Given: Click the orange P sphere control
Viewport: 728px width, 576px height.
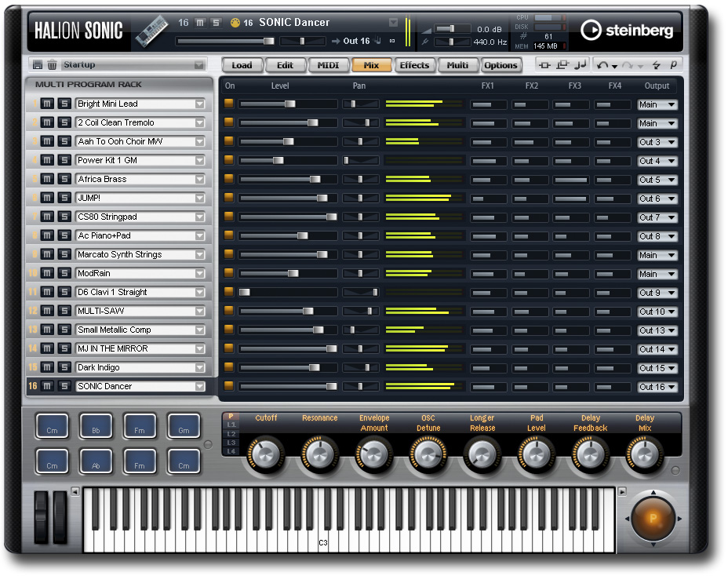Looking at the screenshot, I should click(653, 519).
